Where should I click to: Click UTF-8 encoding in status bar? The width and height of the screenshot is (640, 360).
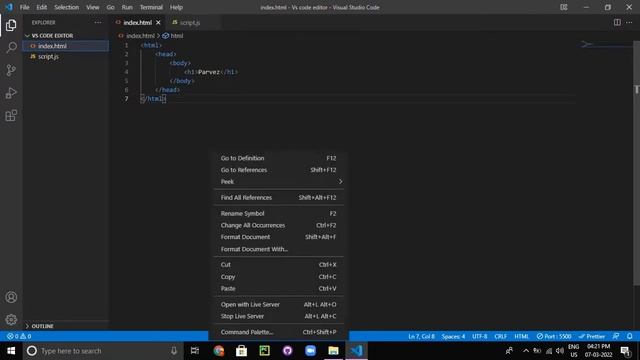(480, 336)
